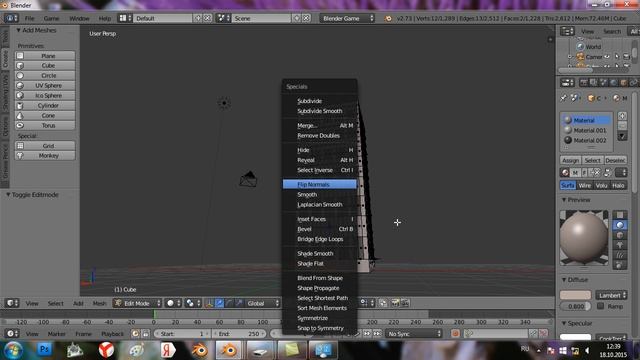640x360 pixels.
Task: Click the add material slot plus button
Action: coord(622,116)
